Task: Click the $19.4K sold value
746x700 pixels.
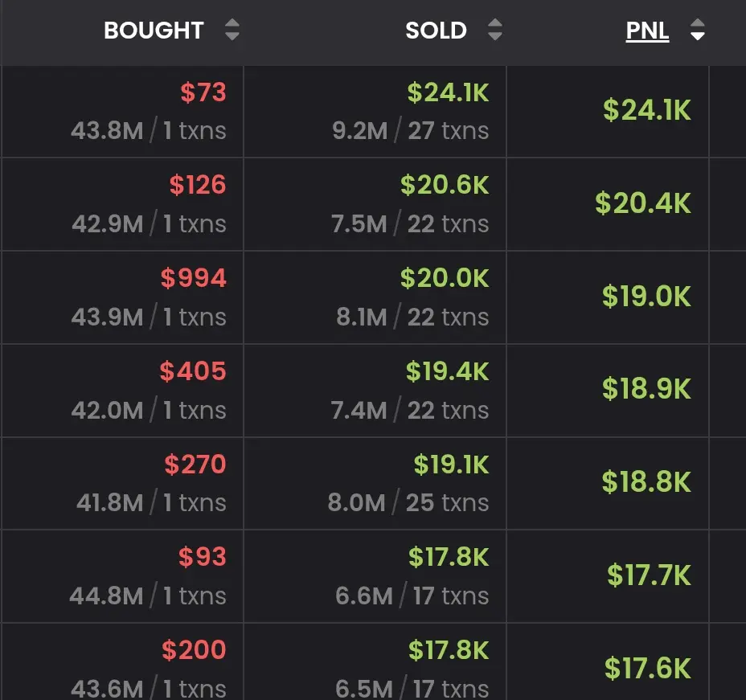Action: [x=447, y=371]
